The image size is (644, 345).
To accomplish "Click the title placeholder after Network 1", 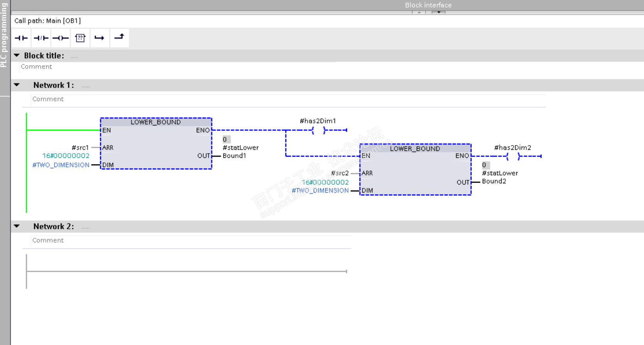I will pos(86,86).
